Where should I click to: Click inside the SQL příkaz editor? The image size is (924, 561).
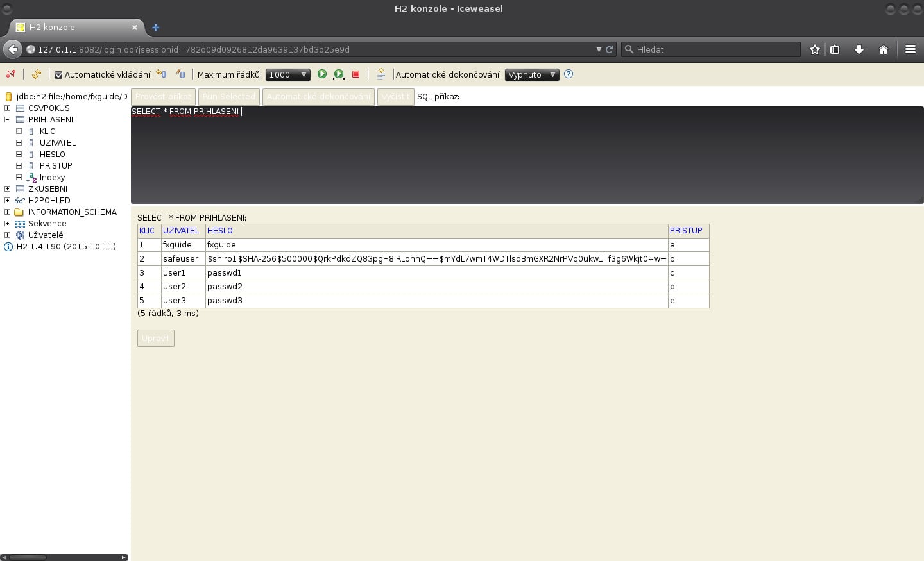[x=449, y=154]
